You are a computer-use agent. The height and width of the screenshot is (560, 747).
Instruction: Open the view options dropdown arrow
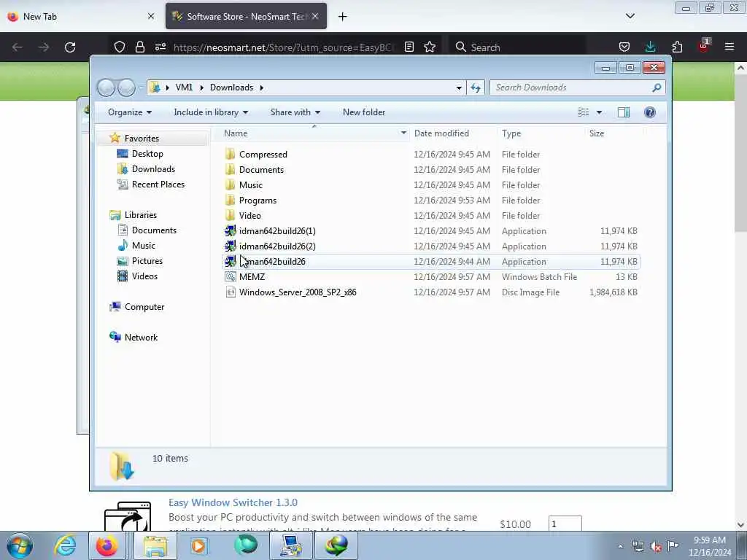[x=600, y=112]
